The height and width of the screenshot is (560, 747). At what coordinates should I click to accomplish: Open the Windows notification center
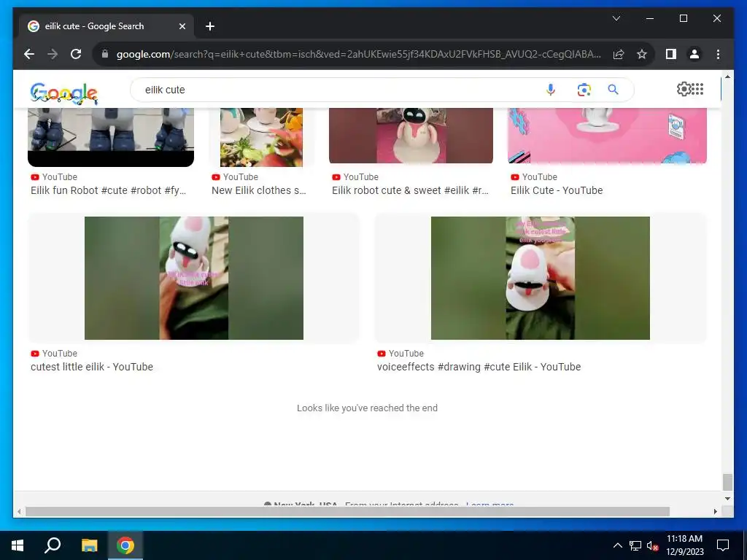723,545
